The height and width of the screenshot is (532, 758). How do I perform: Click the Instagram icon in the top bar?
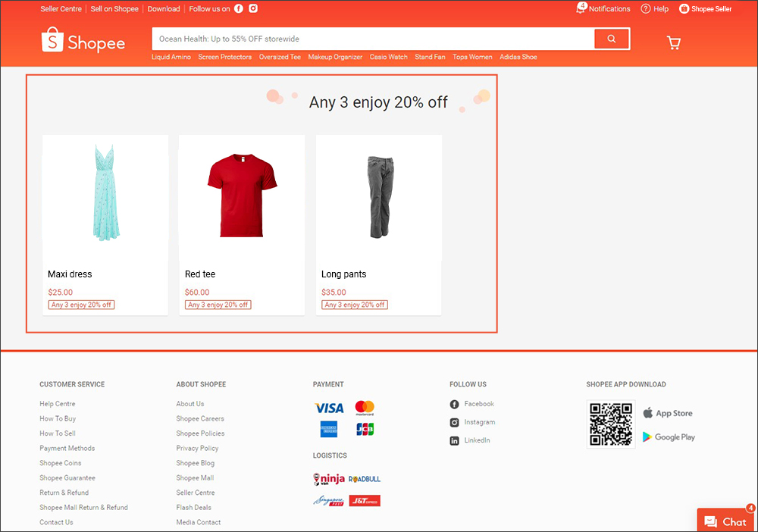(x=252, y=8)
